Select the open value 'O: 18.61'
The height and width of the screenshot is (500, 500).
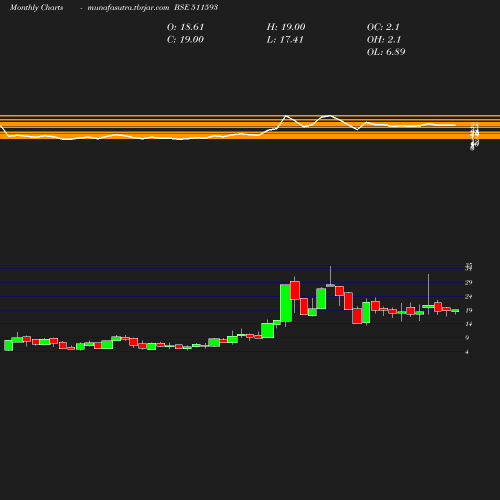coord(185,27)
